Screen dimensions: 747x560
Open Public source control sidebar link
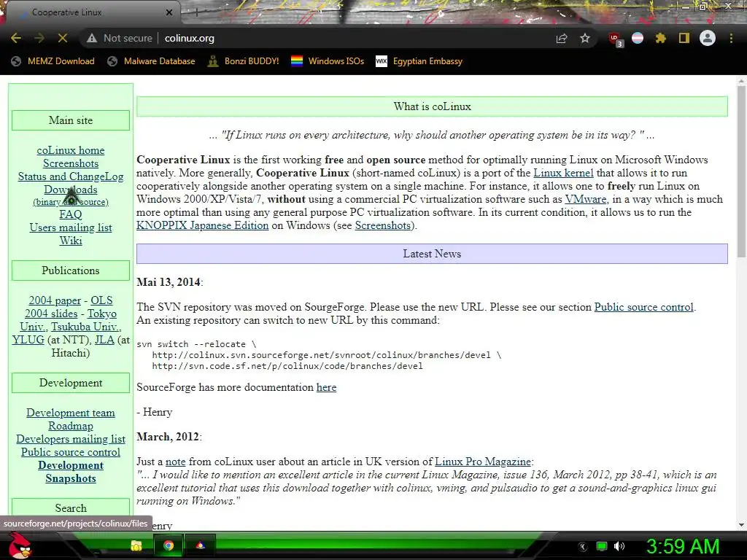coord(71,452)
